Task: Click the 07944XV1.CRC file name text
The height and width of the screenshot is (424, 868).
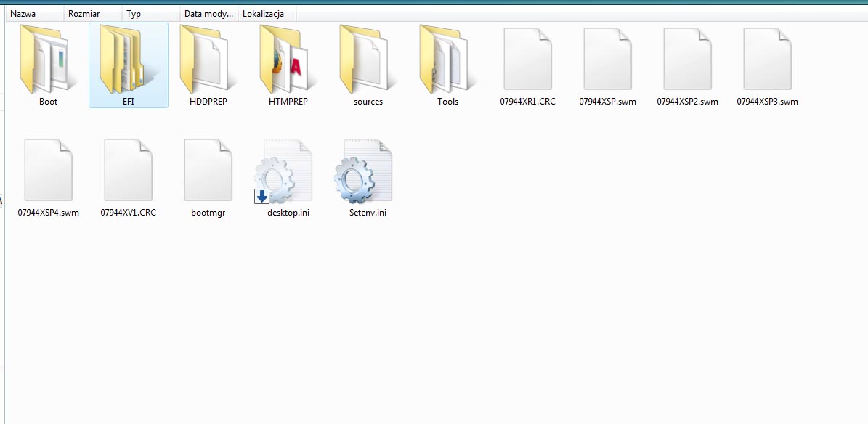Action: (x=129, y=213)
